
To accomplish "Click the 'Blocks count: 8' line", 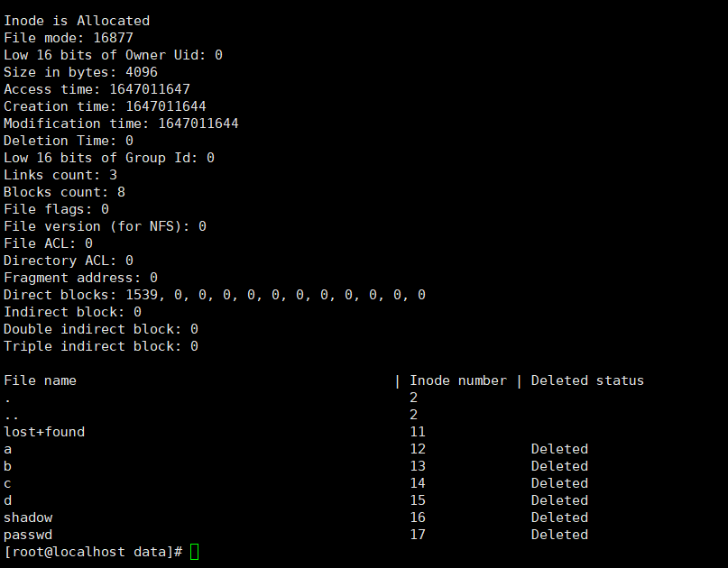I will click(x=64, y=192).
